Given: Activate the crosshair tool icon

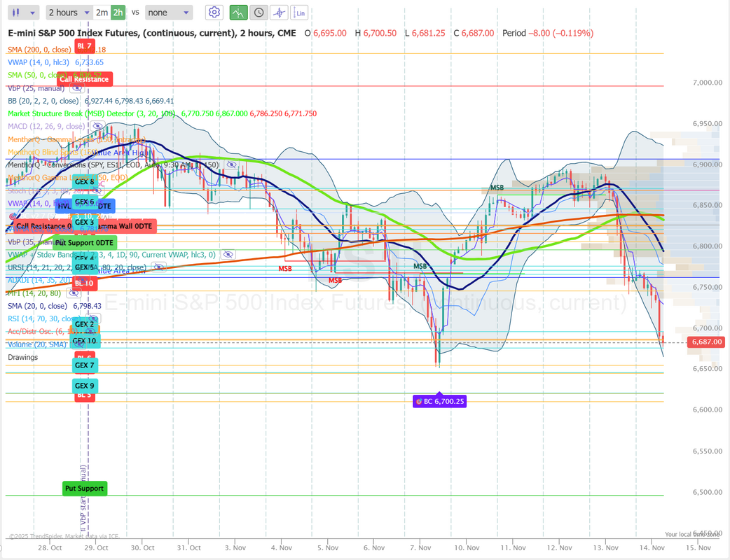Looking at the screenshot, I should pyautogui.click(x=279, y=13).
